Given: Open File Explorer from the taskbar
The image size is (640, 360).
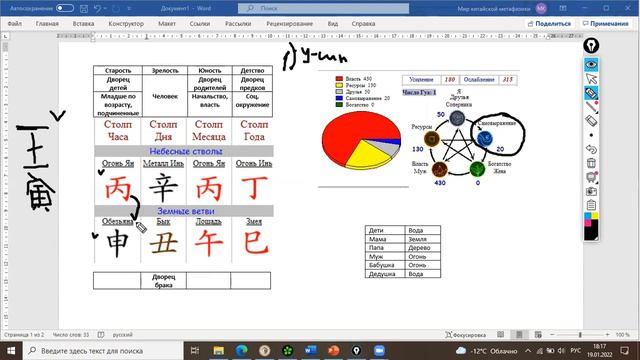Looking at the screenshot, I should [219, 351].
